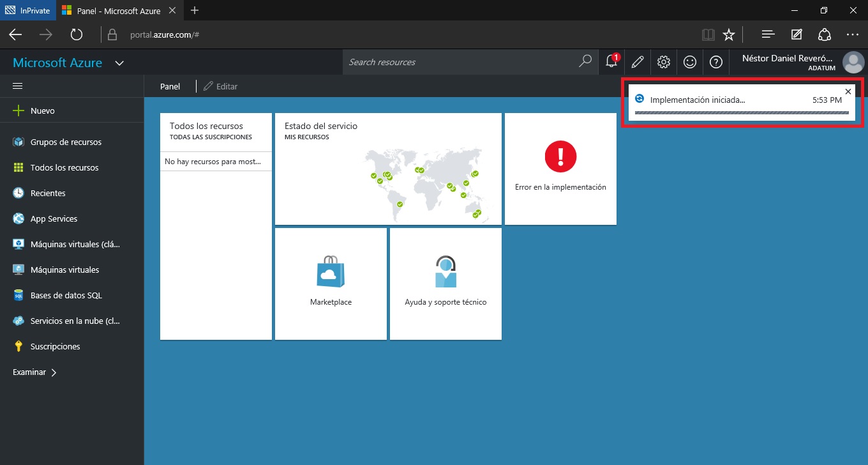Open Grupos de recursos in sidebar
Screen dimensions: 868x465
pyautogui.click(x=65, y=142)
